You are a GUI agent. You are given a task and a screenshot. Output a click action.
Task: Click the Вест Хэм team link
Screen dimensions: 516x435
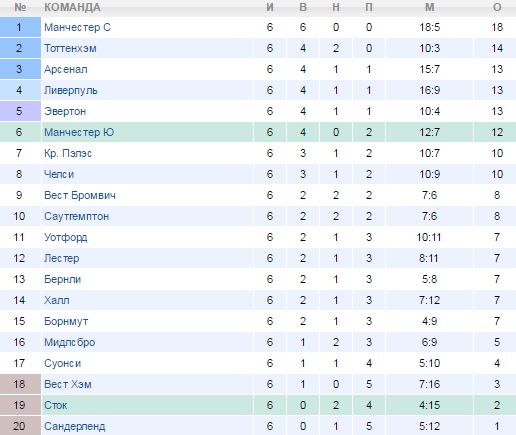(x=68, y=384)
